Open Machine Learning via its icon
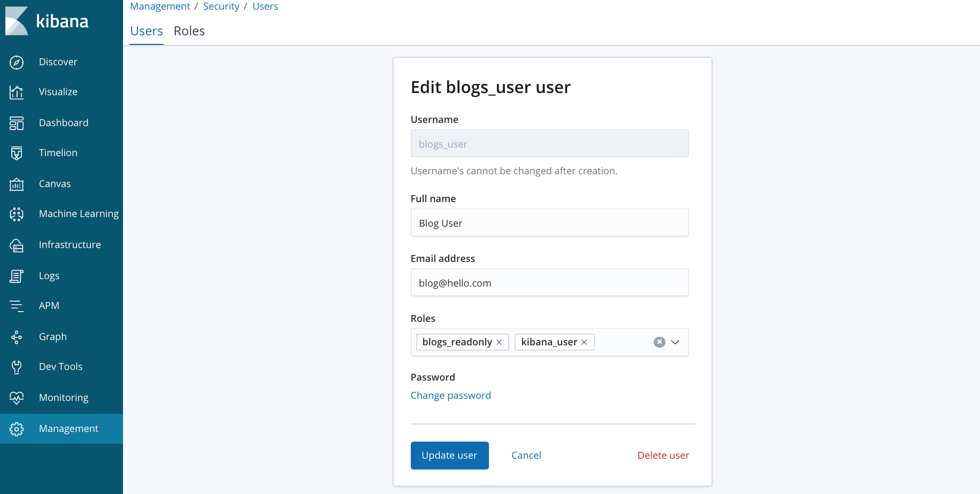This screenshot has height=494, width=980. click(x=17, y=214)
